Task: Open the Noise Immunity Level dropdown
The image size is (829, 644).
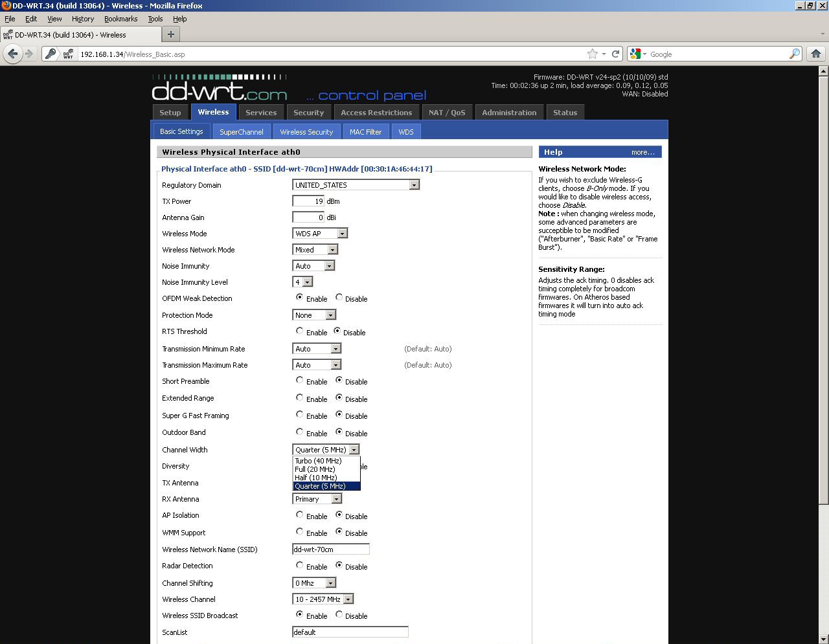Action: 303,282
